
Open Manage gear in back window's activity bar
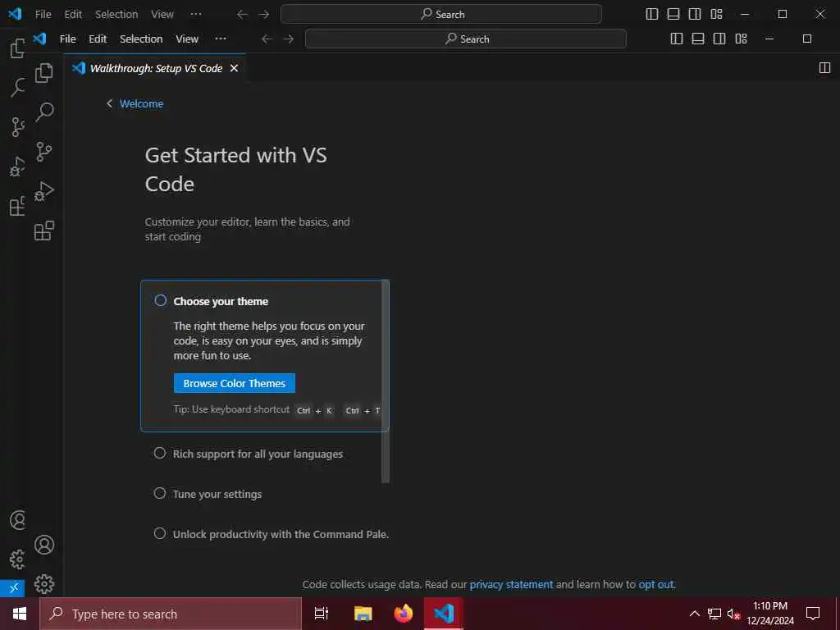click(18, 559)
